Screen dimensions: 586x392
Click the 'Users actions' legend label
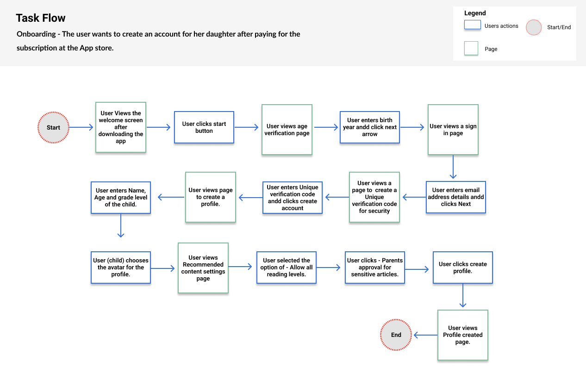tap(501, 26)
